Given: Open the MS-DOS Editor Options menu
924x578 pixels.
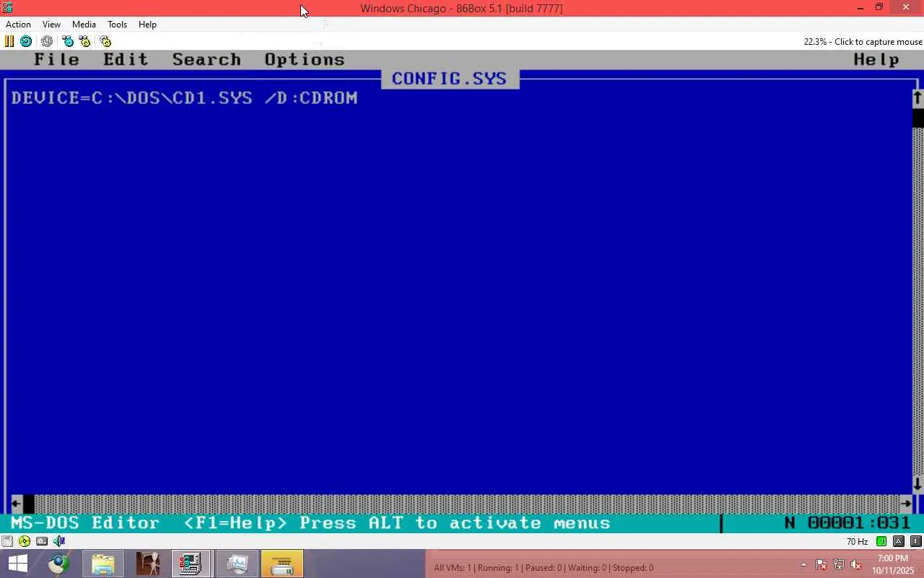Looking at the screenshot, I should pos(305,60).
